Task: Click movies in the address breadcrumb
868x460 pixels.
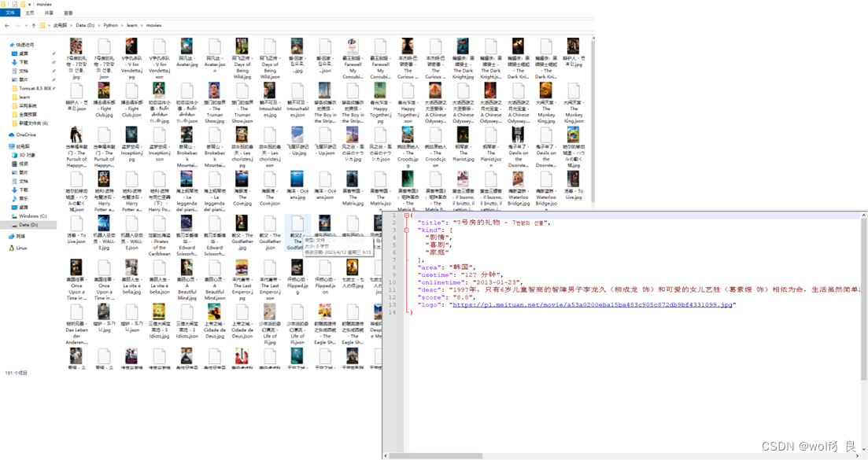Action: (153, 25)
